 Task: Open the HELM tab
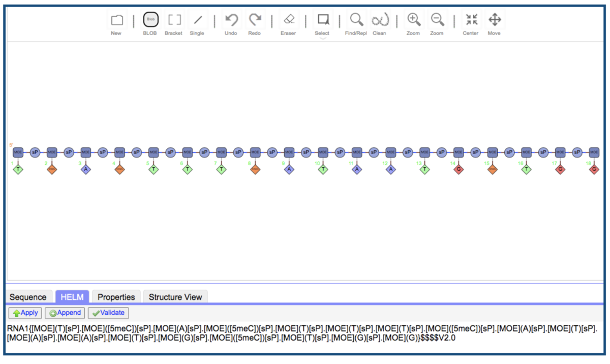72,297
